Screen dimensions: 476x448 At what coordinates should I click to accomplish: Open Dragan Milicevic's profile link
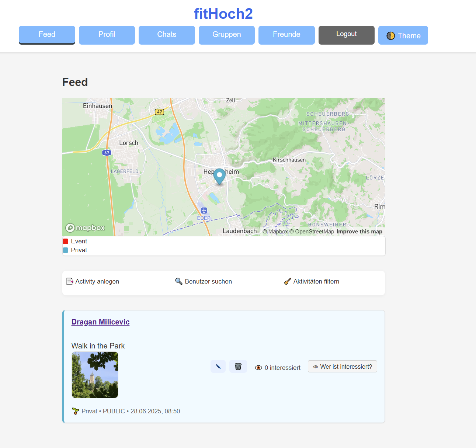100,322
